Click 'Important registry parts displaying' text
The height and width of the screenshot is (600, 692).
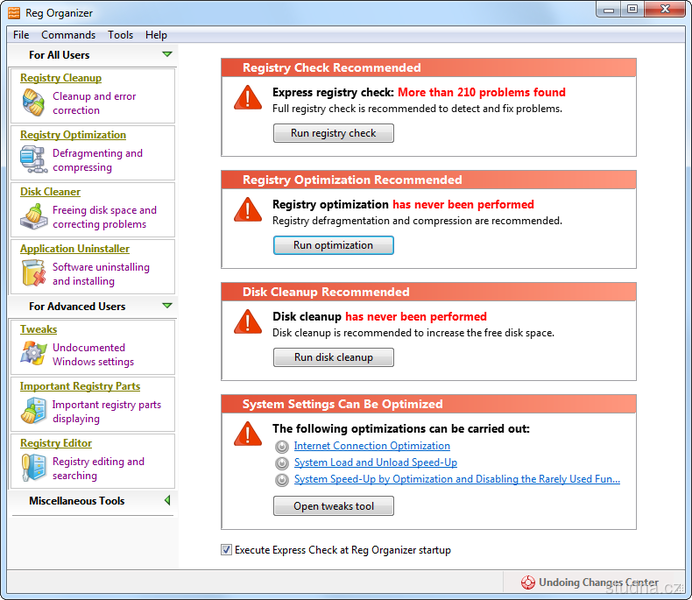(107, 412)
